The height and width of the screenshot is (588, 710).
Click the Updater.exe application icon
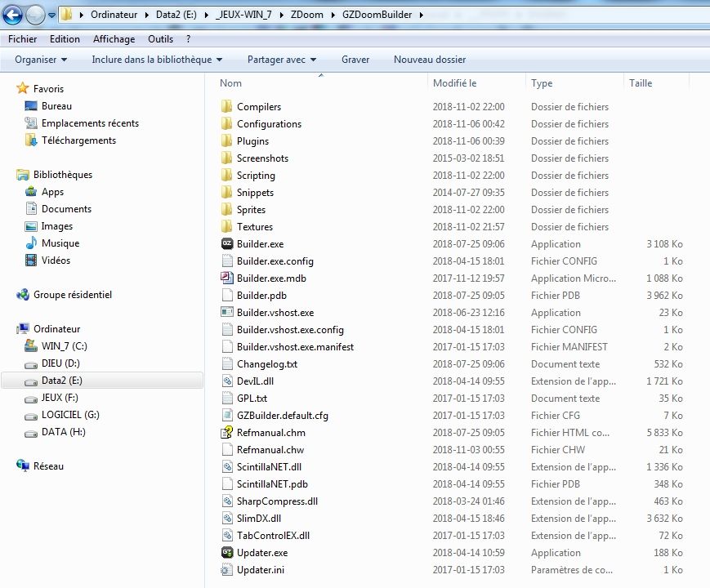pyautogui.click(x=227, y=552)
